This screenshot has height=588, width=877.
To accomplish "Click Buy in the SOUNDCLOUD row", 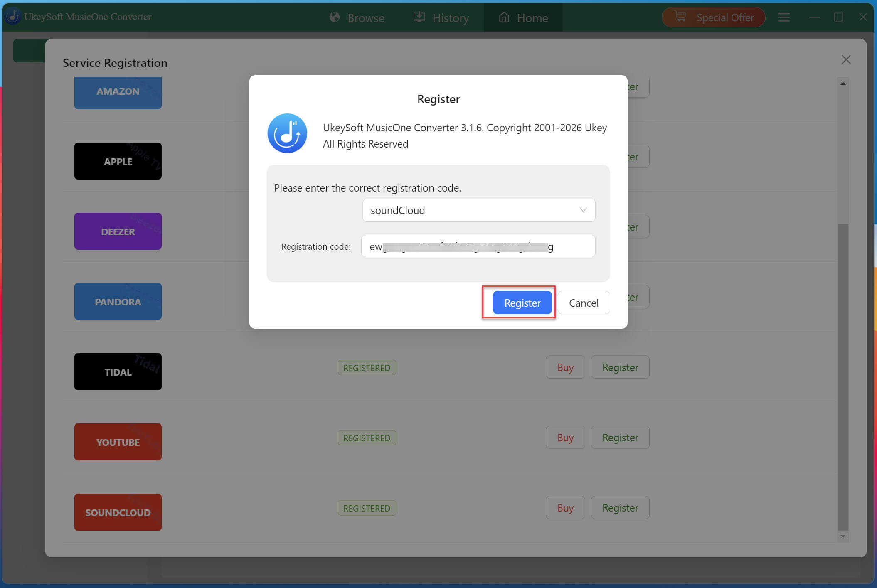I will [x=565, y=508].
